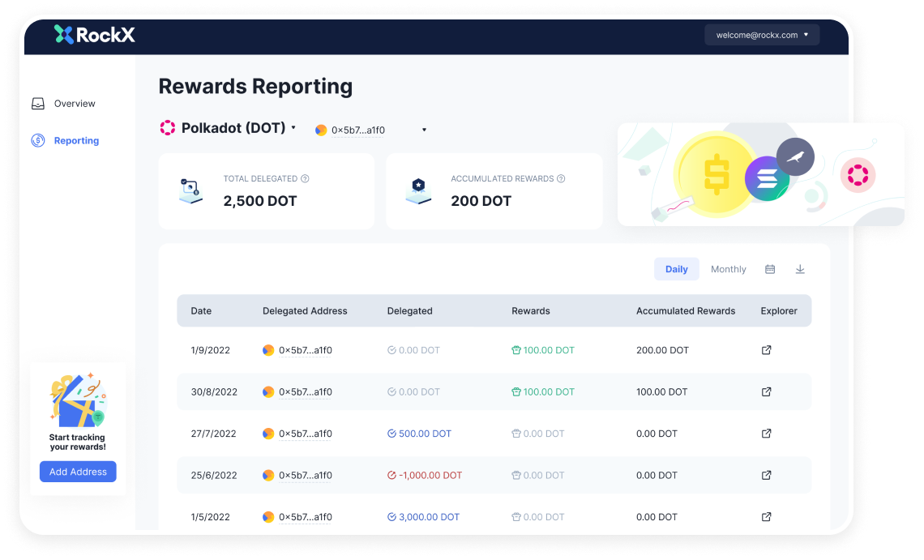Open the welcome@rockx.com account menu
924x560 pixels.
761,34
